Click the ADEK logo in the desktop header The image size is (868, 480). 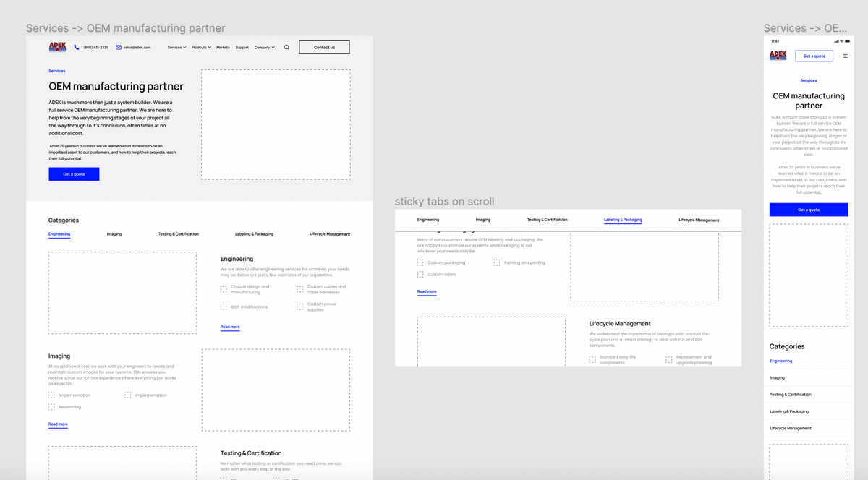[57, 47]
